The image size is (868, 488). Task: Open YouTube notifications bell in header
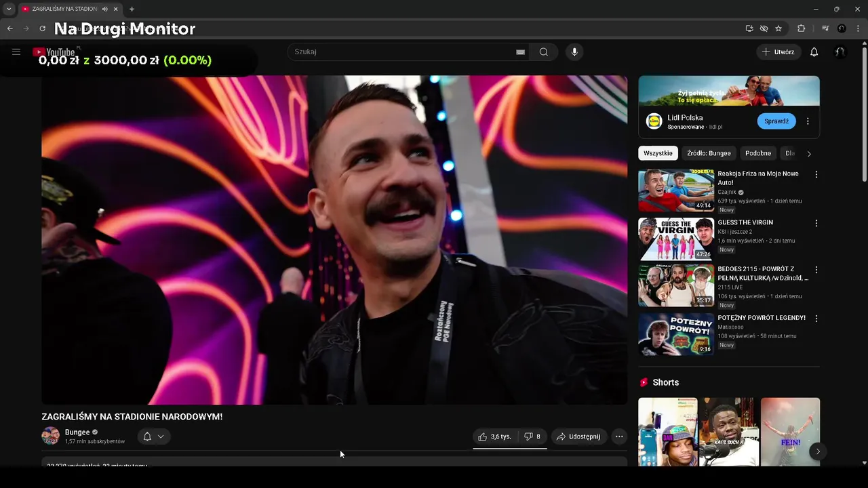(x=814, y=52)
